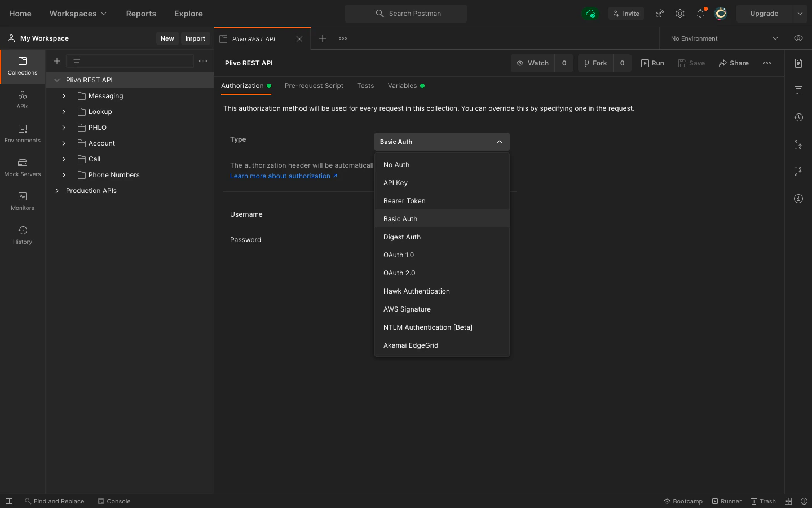Click the notifications bell icon
The image size is (812, 508).
tap(700, 14)
